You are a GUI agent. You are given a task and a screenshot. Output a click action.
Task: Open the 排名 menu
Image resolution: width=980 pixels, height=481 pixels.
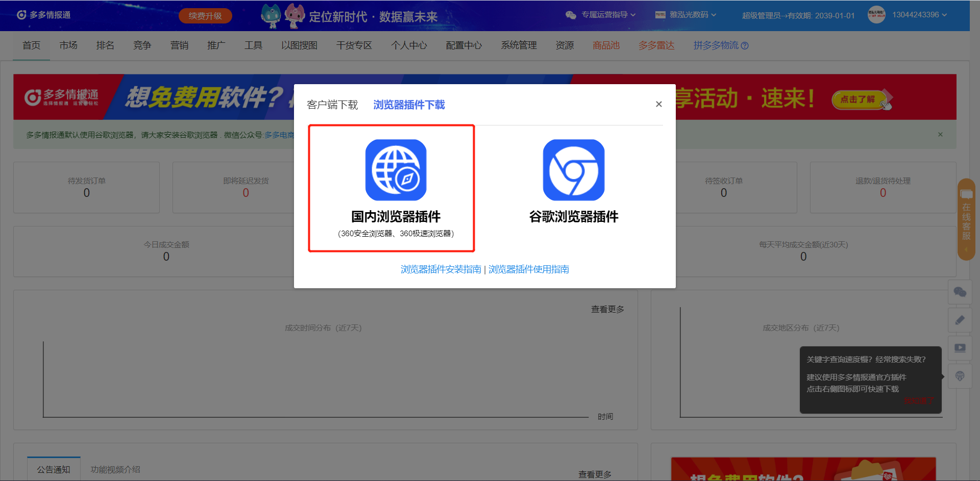pyautogui.click(x=105, y=45)
